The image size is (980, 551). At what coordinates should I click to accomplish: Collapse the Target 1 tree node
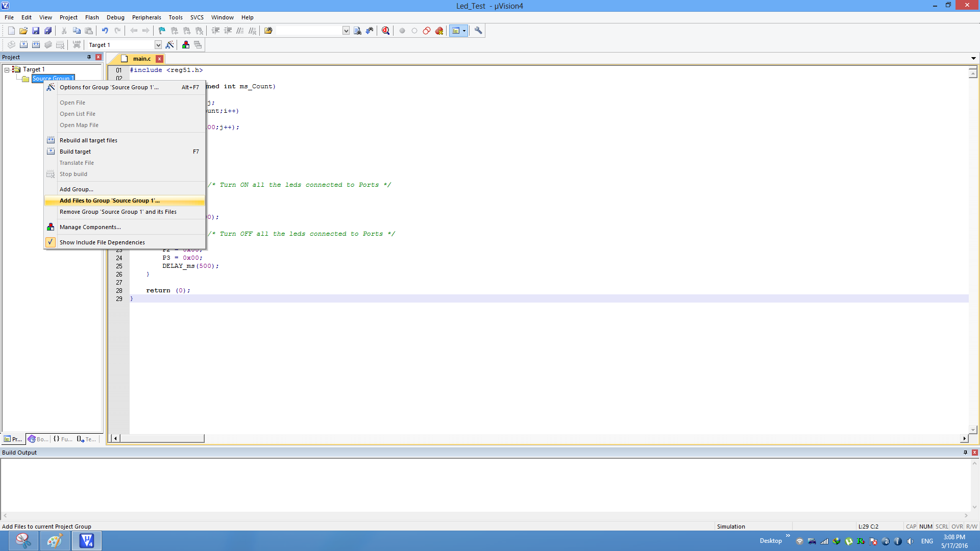[x=7, y=69]
